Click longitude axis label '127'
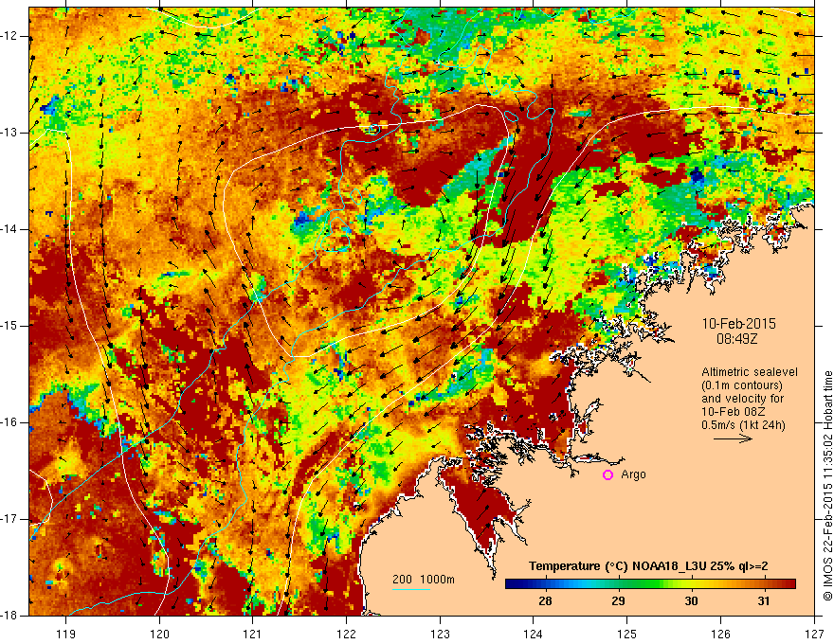Screen dimensions: 834x644 814,634
